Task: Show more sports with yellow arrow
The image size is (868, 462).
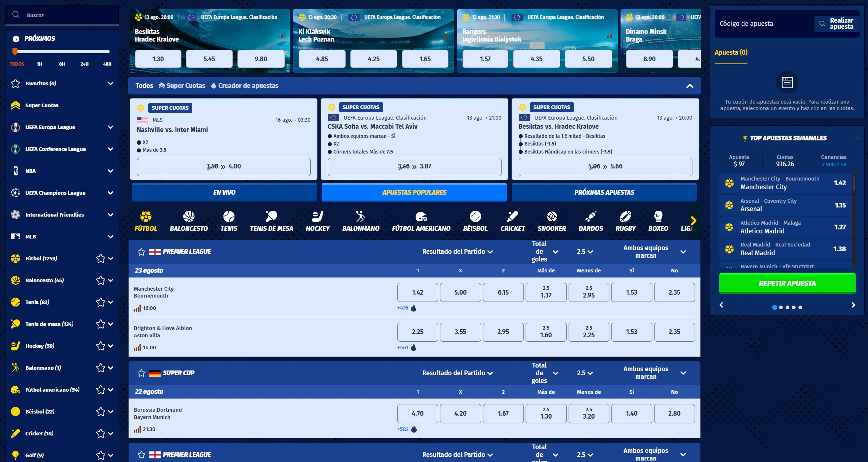Action: pos(693,221)
